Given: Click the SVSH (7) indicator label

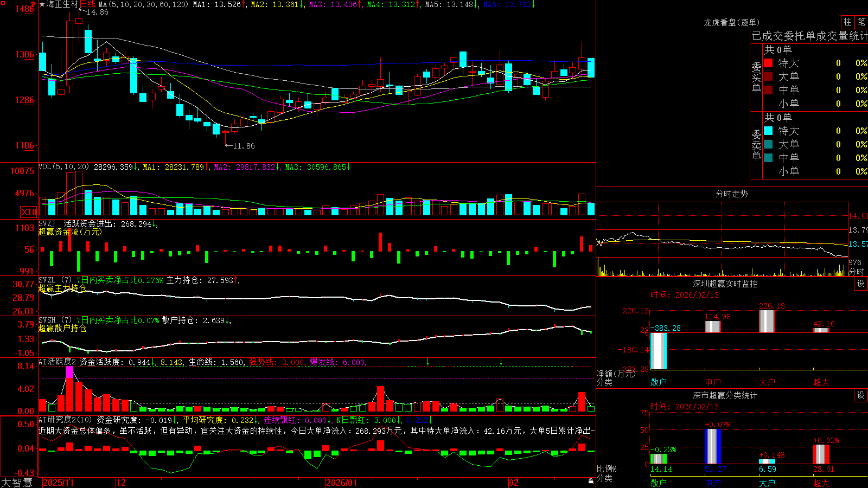Looking at the screenshot, I should [55, 320].
